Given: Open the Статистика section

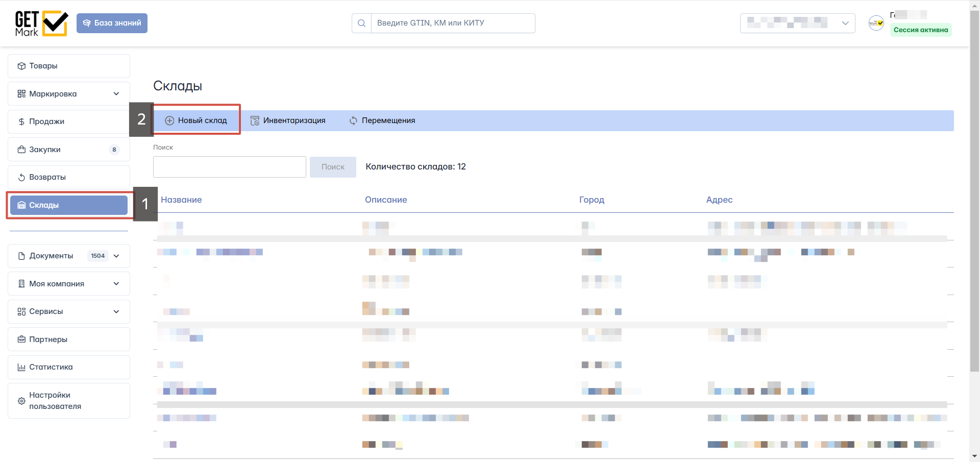Looking at the screenshot, I should click(69, 367).
